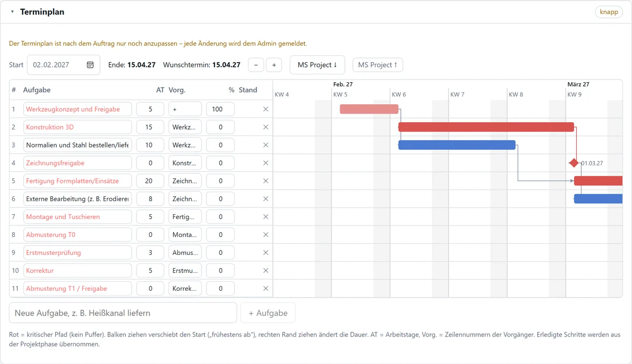Click task name field Montage und Tuschieren

pos(77,217)
